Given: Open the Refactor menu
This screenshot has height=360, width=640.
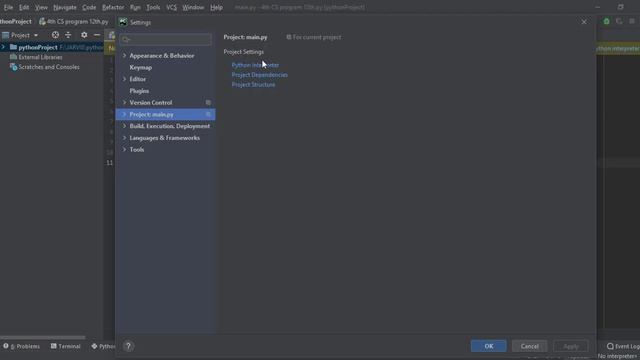Looking at the screenshot, I should pos(113,7).
